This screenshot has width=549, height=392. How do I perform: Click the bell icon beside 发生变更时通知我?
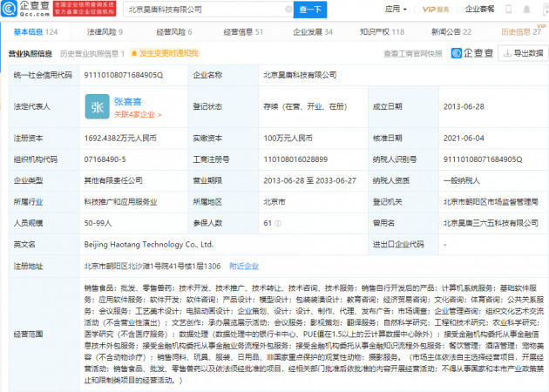click(x=133, y=53)
